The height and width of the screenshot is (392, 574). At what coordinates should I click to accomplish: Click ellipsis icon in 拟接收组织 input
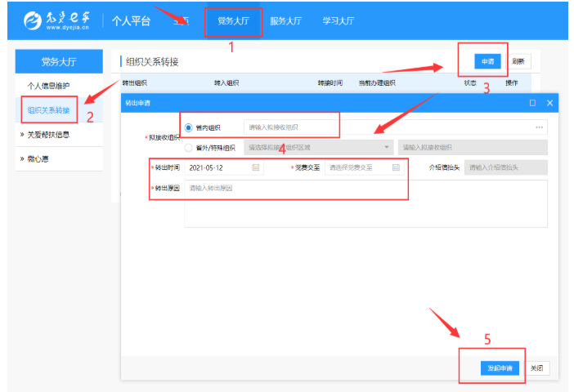click(x=539, y=127)
